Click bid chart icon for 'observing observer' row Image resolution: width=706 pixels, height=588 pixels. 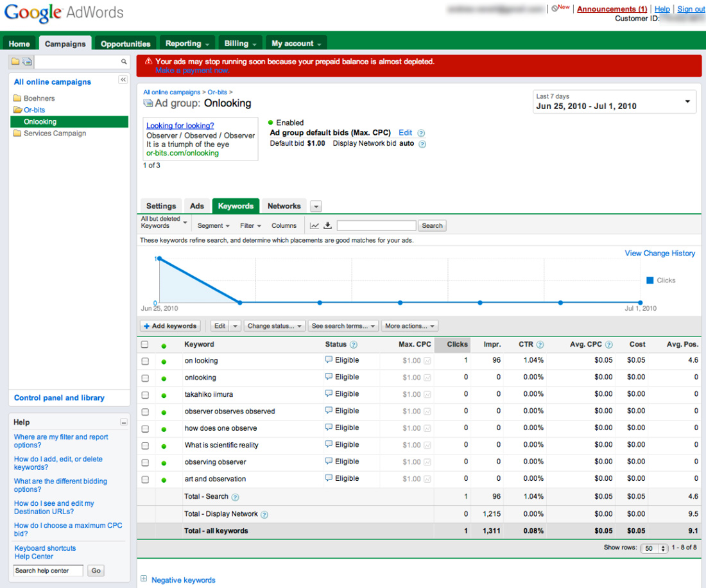tap(427, 462)
